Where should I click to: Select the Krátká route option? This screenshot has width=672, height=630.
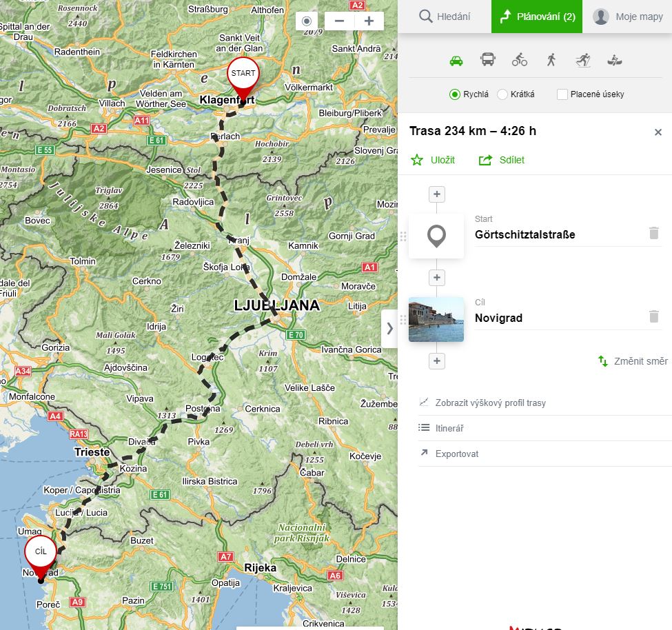(502, 94)
